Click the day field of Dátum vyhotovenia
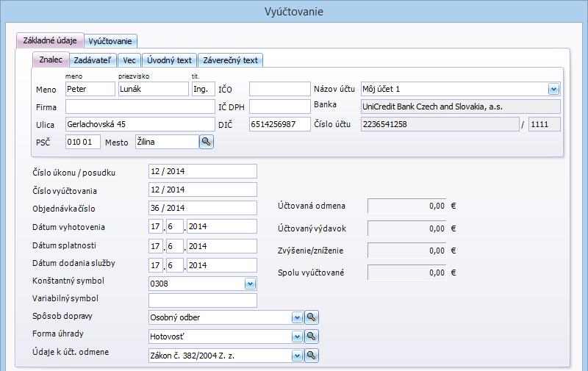588x371 pixels. 156,226
